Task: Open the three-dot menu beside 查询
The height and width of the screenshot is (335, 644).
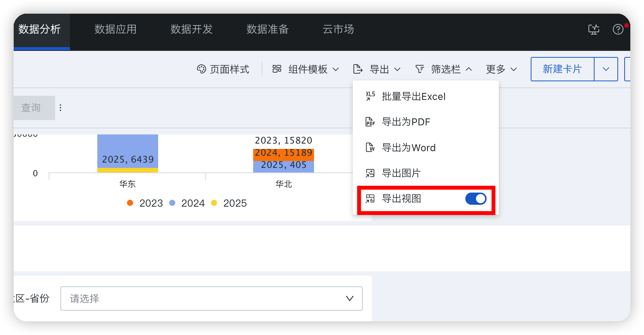Action: (x=60, y=108)
